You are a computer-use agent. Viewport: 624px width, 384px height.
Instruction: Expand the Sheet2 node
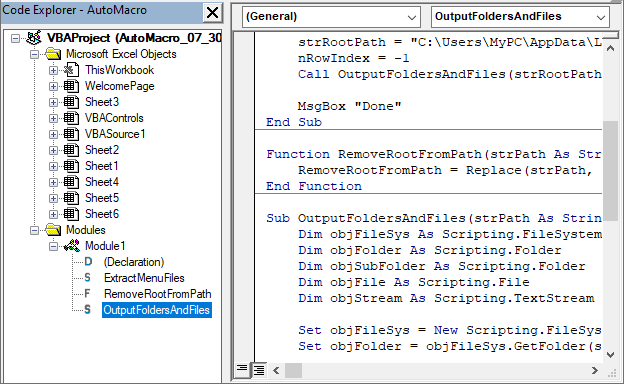53,150
